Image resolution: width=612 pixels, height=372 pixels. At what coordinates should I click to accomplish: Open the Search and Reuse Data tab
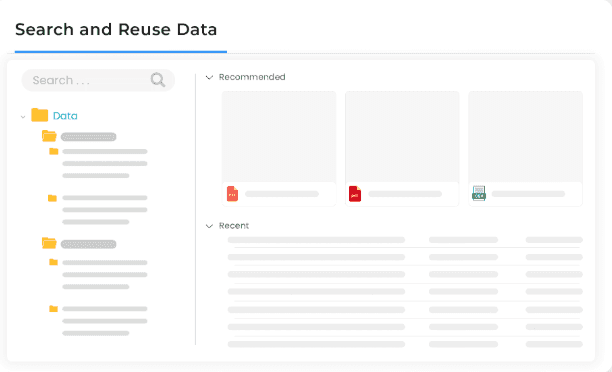click(x=116, y=30)
